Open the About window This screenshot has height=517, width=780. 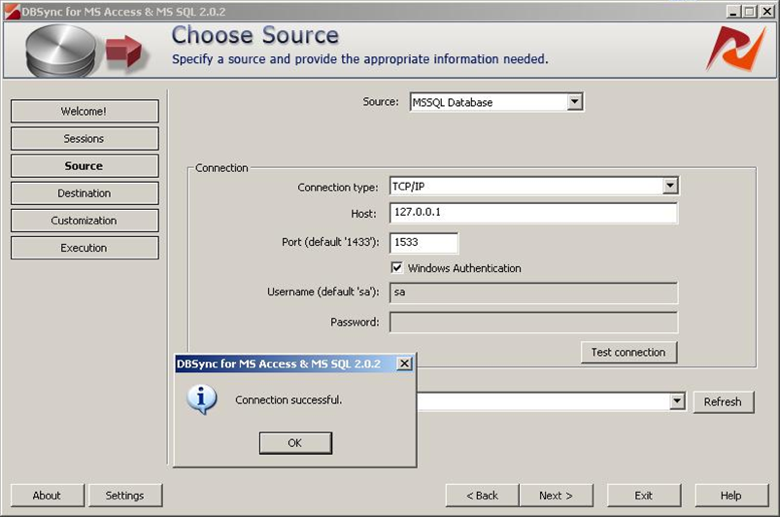(47, 496)
